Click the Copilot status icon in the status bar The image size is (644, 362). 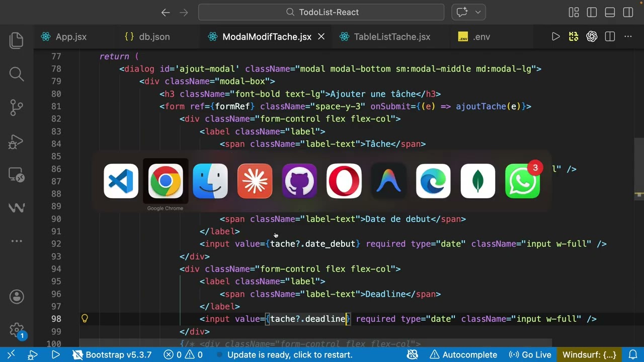point(413,355)
